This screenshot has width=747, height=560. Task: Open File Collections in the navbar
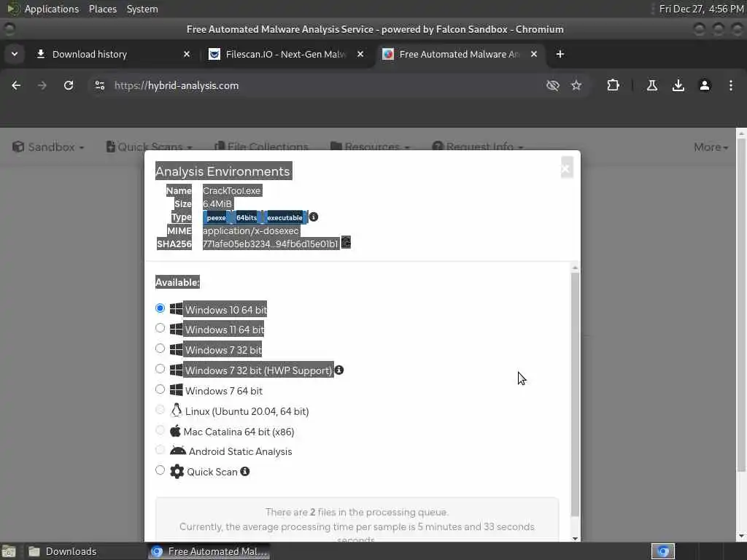click(x=261, y=147)
